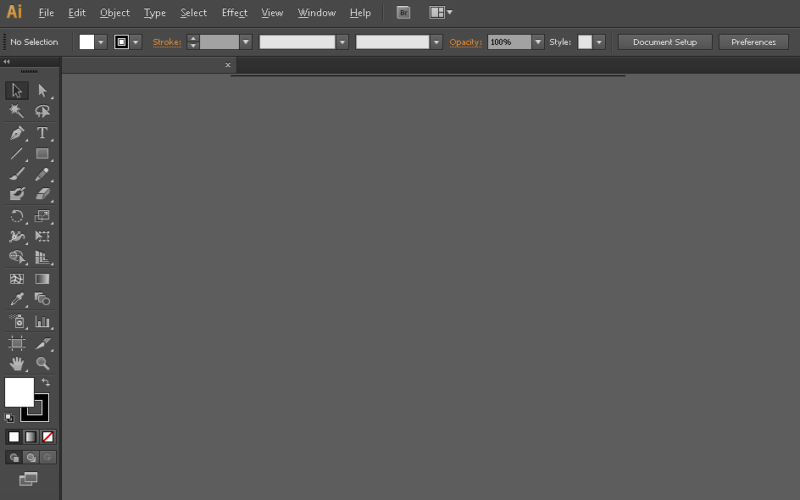Click the Document Setup button
800x500 pixels.
tap(665, 42)
